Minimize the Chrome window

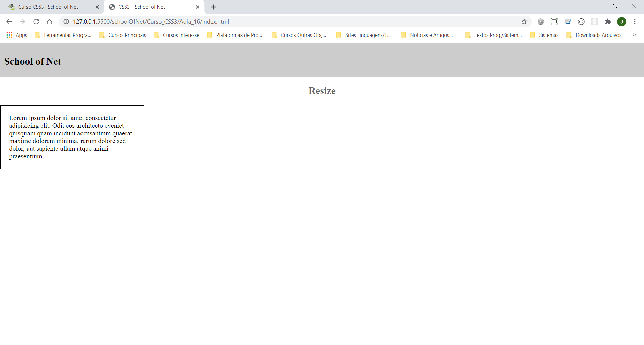[x=596, y=6]
